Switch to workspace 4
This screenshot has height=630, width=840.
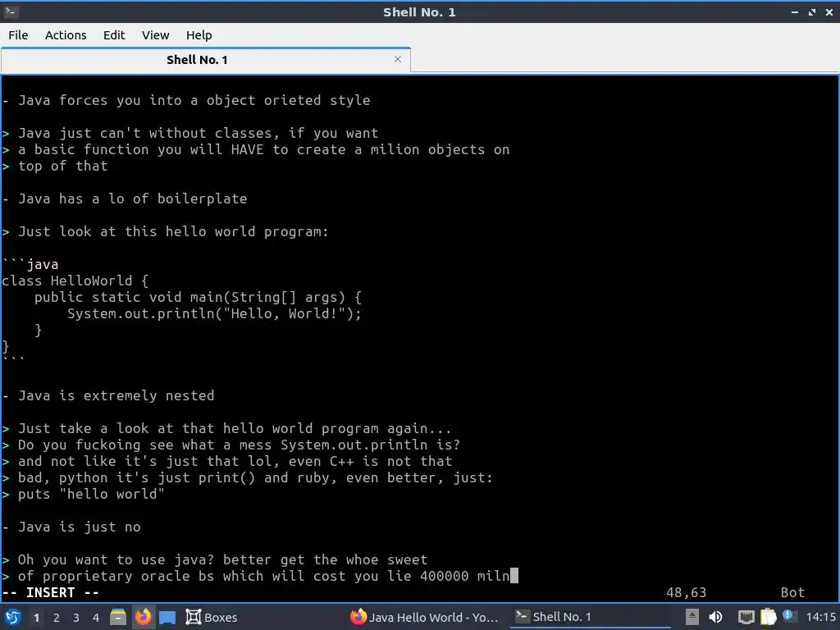[x=96, y=618]
